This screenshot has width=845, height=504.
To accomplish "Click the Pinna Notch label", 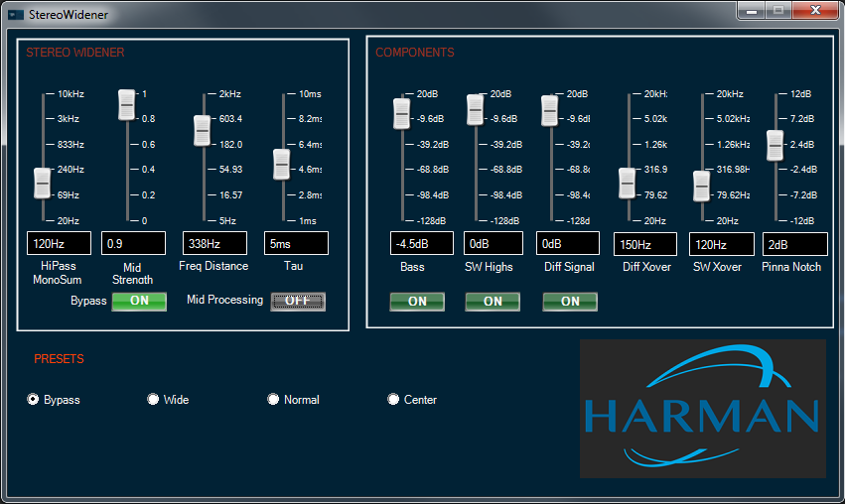I will (x=791, y=267).
